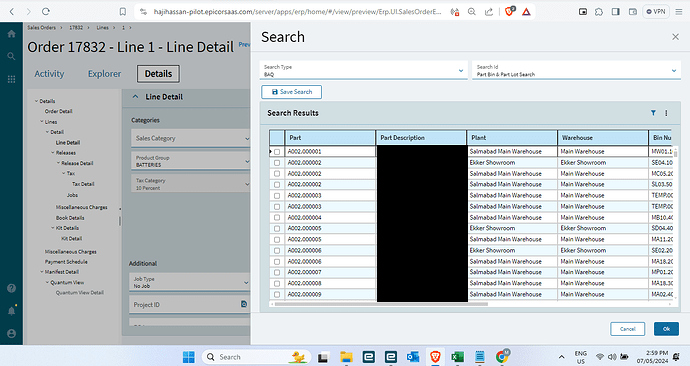The image size is (690, 366).
Task: Collapse the Manifest Detail tree node
Action: [42, 272]
